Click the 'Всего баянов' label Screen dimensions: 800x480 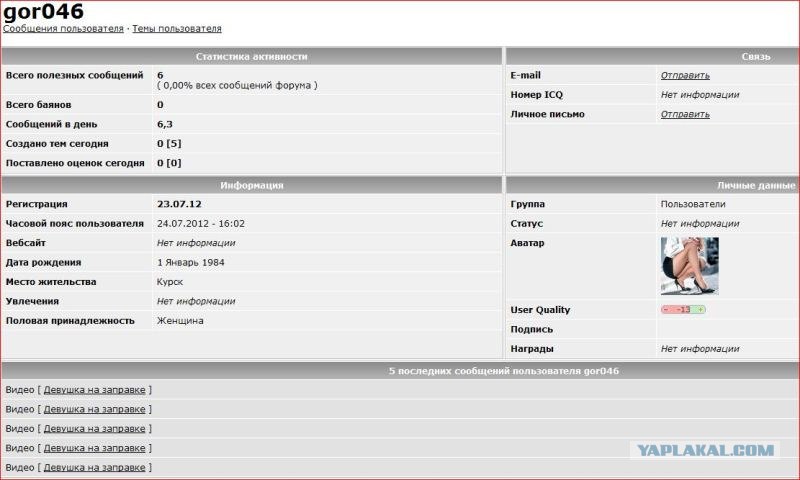[x=39, y=105]
